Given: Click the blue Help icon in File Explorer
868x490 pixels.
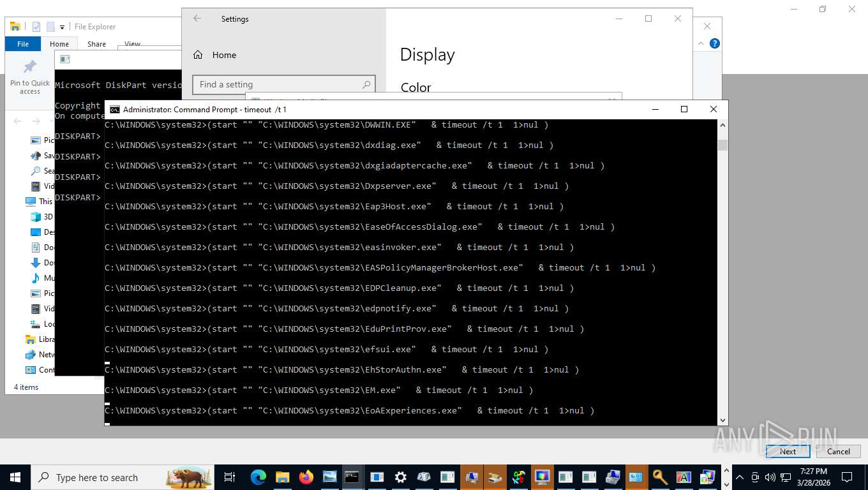Looking at the screenshot, I should pyautogui.click(x=715, y=43).
